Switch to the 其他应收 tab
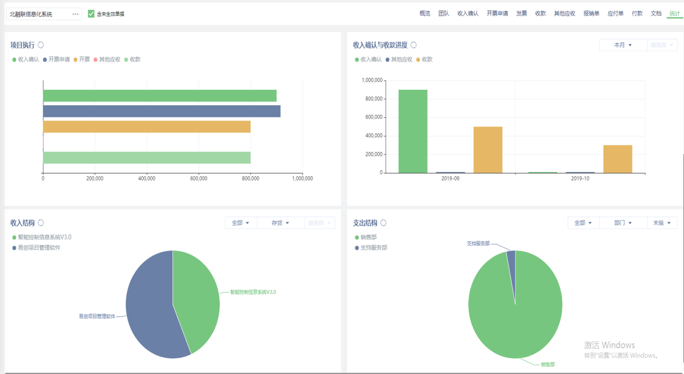The height and width of the screenshot is (374, 684). (565, 14)
